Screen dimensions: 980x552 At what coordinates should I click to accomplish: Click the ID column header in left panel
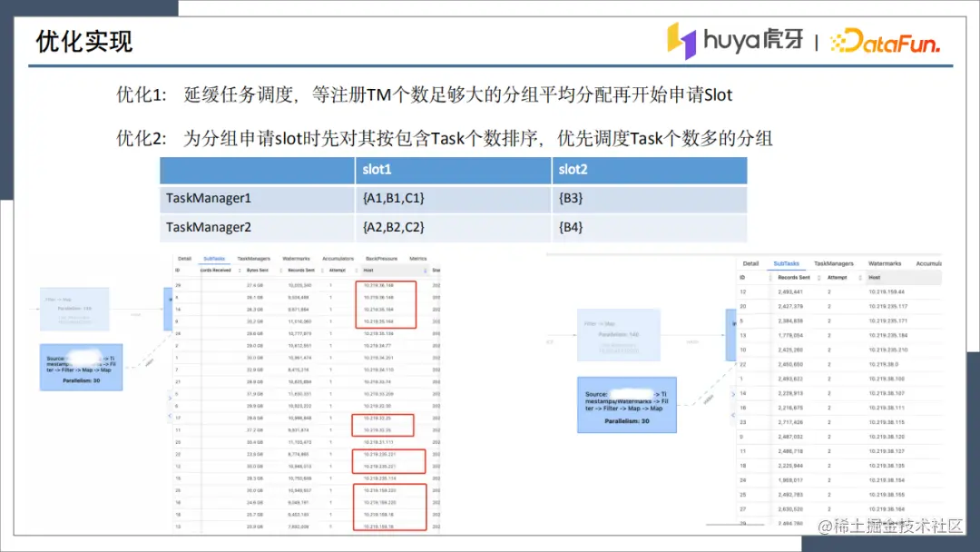(178, 270)
